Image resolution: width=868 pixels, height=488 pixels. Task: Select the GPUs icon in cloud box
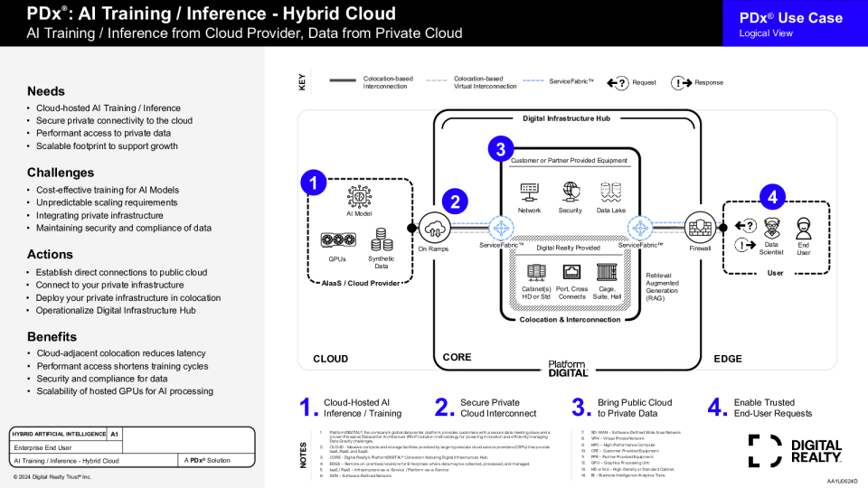pos(336,240)
